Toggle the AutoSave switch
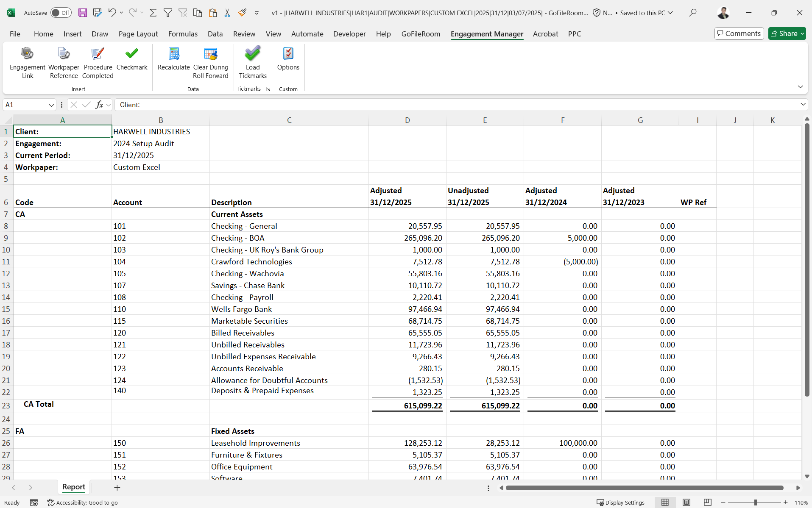The height and width of the screenshot is (508, 812). (61, 13)
